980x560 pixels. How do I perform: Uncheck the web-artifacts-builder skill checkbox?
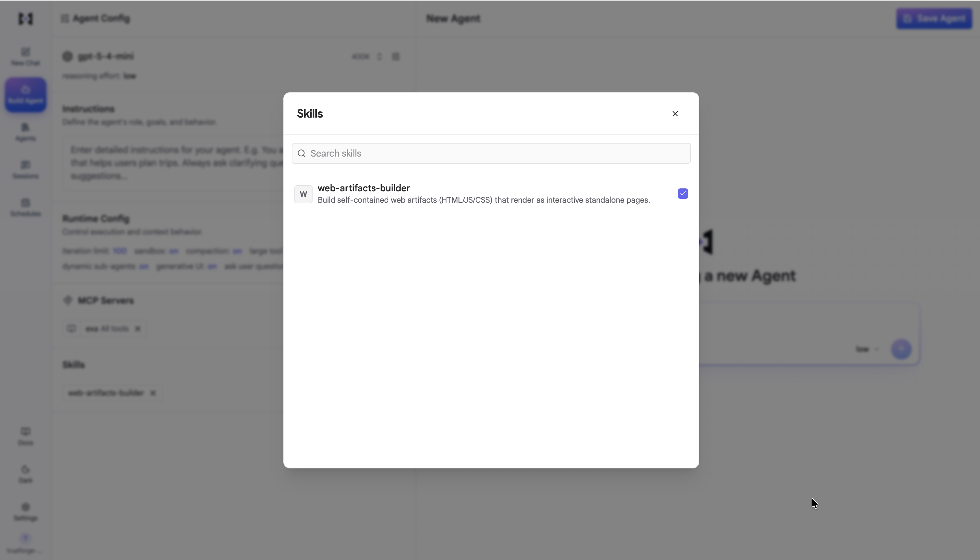pos(683,194)
